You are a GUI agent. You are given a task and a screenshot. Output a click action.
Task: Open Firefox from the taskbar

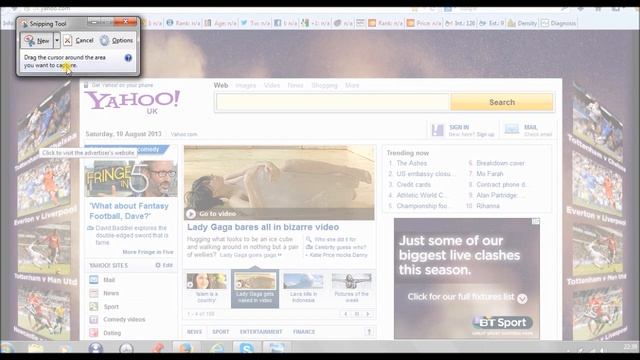[x=185, y=349]
